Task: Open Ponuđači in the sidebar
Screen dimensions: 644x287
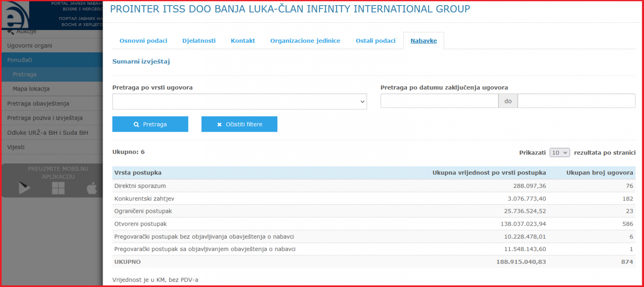Action: (x=52, y=60)
